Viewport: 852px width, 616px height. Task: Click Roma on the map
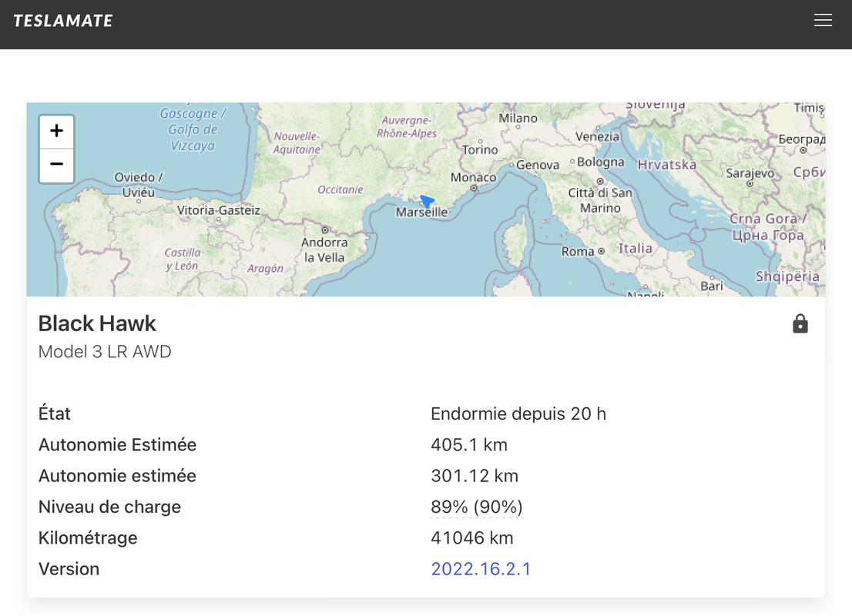(x=578, y=252)
